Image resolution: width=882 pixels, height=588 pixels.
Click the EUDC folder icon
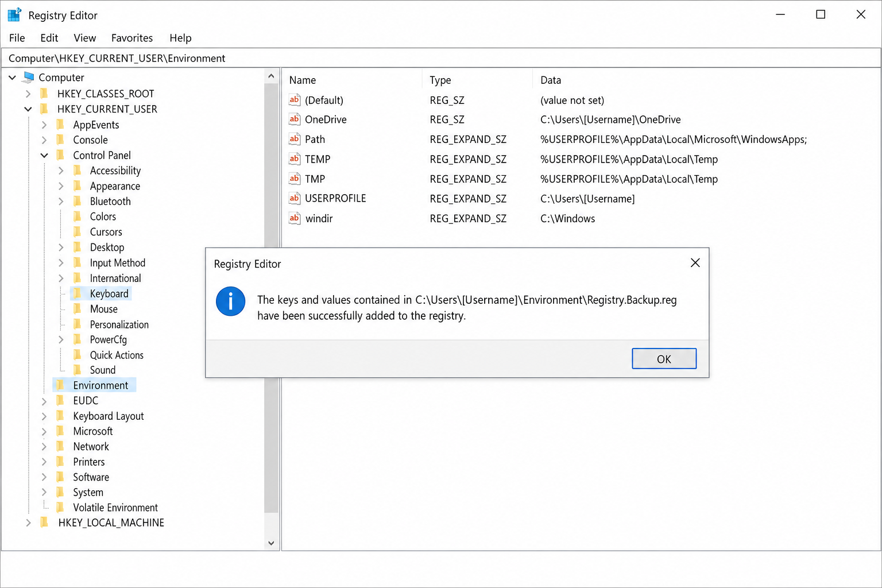[x=60, y=400]
